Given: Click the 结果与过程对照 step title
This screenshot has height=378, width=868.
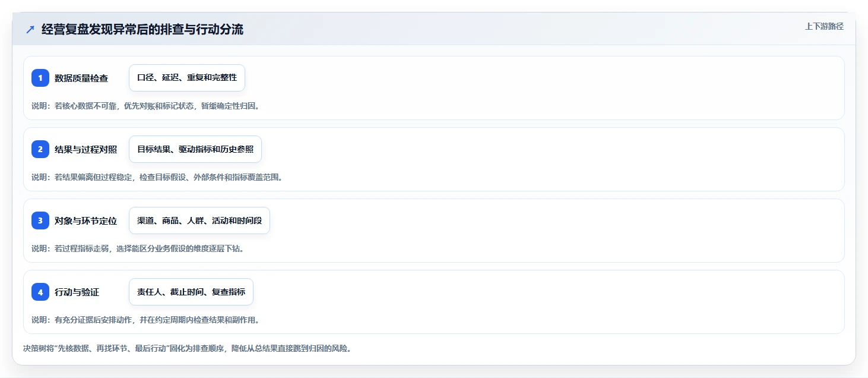Looking at the screenshot, I should coord(85,149).
